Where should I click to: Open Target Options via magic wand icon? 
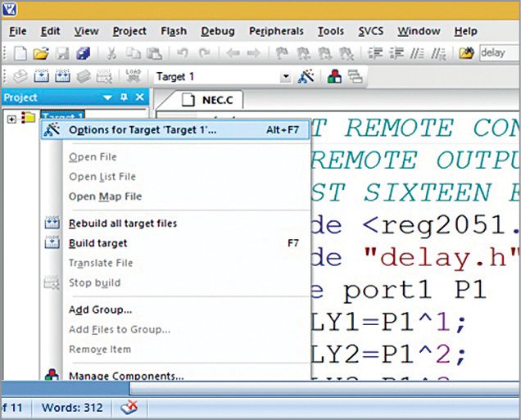[x=307, y=77]
